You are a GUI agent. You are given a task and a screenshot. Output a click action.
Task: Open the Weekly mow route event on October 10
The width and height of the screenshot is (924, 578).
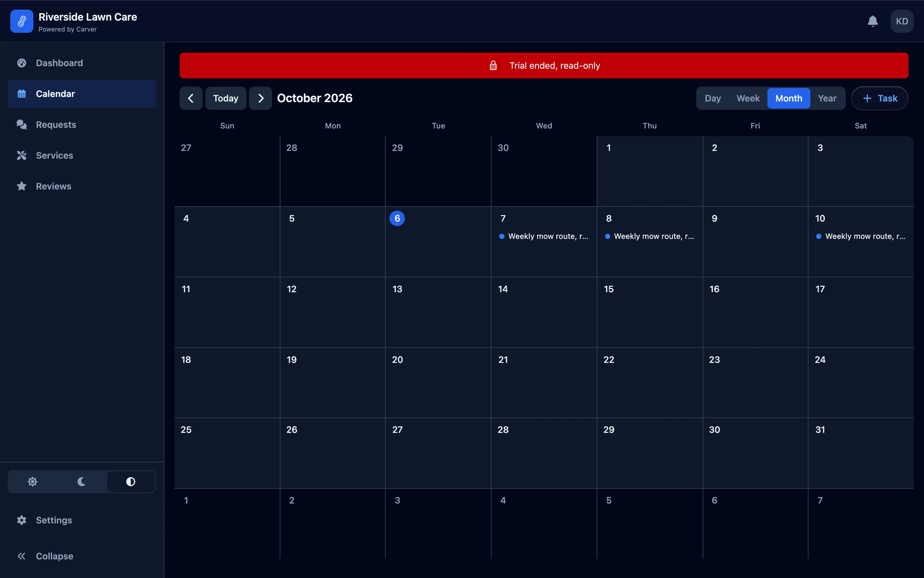pos(860,236)
